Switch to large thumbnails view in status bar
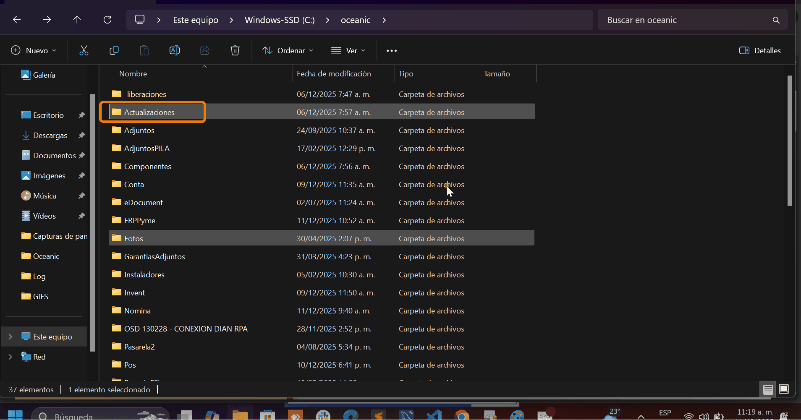 [x=785, y=389]
